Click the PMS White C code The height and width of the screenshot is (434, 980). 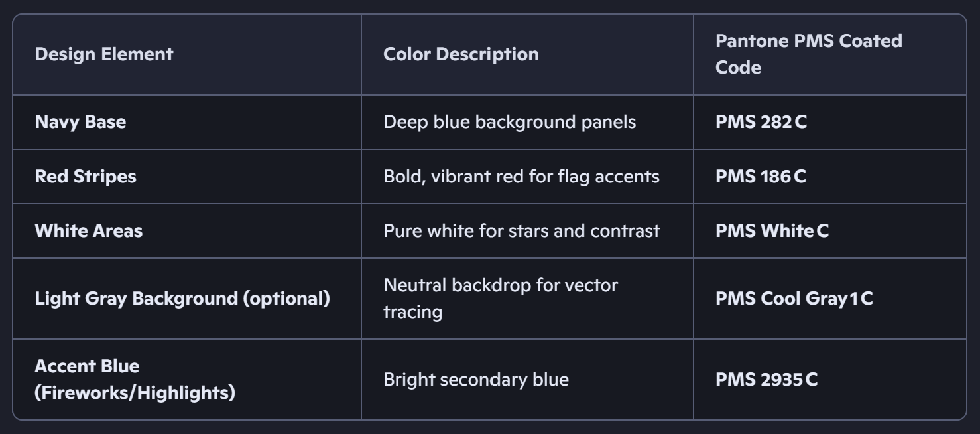[x=772, y=231]
